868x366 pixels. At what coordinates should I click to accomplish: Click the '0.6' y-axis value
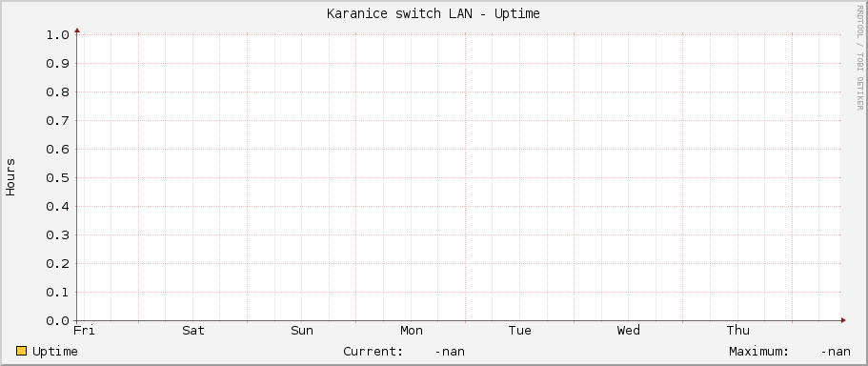coord(57,150)
